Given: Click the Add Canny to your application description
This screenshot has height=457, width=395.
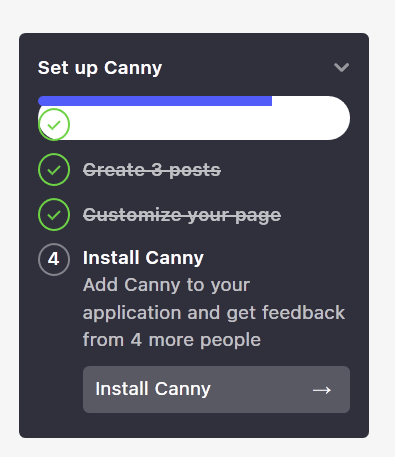Looking at the screenshot, I should pyautogui.click(x=214, y=312).
